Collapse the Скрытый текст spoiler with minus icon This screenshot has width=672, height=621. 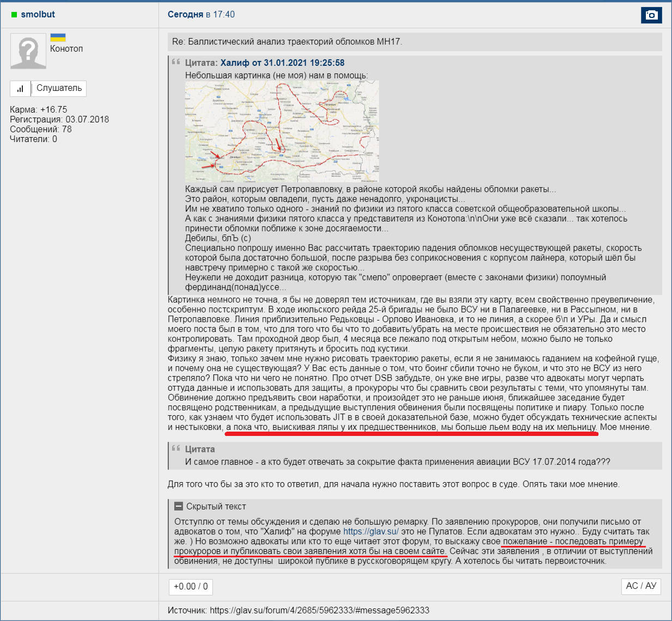click(179, 506)
